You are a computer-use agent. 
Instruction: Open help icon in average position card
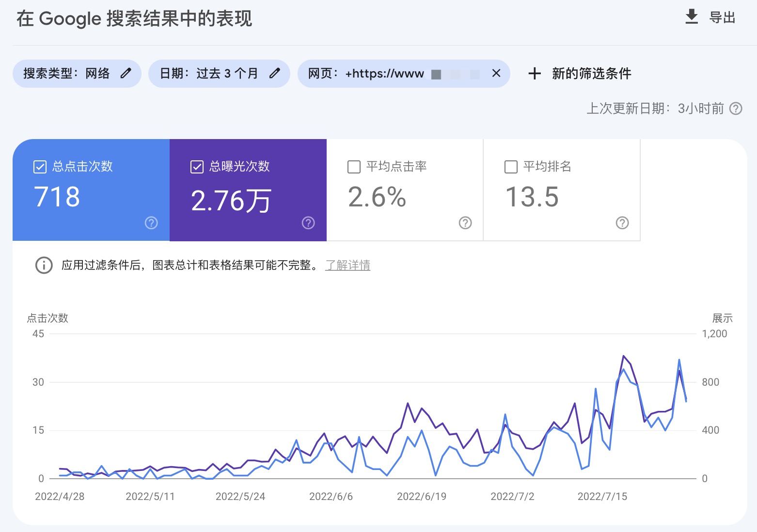(622, 223)
